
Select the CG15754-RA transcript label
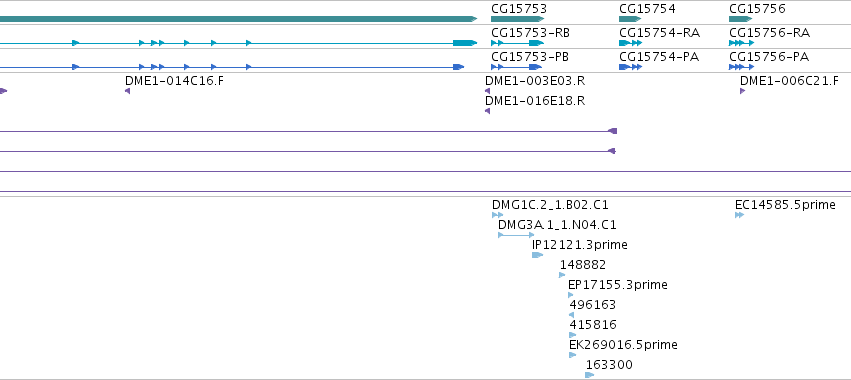(659, 33)
